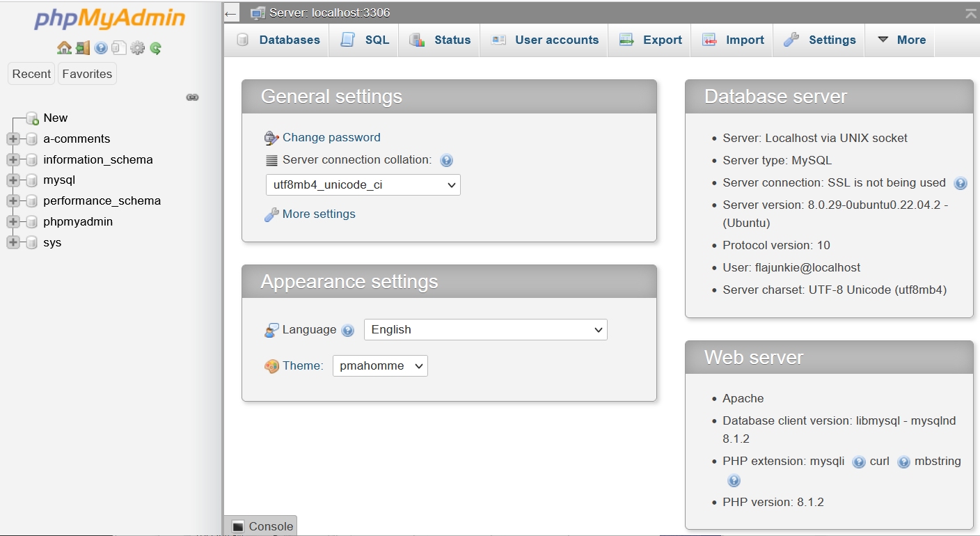Image resolution: width=980 pixels, height=536 pixels.
Task: Click database icon beside sys
Action: [x=31, y=243]
